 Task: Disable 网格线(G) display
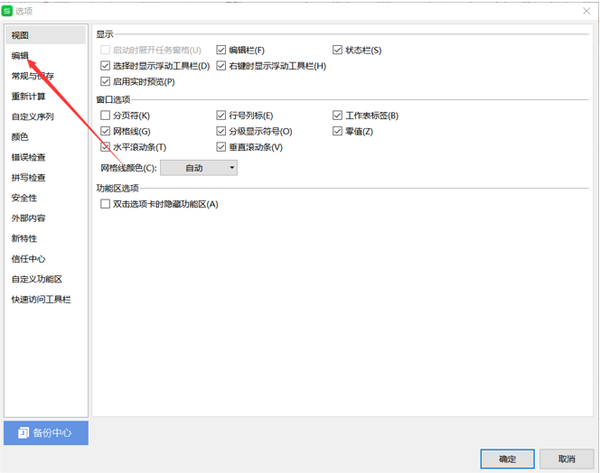[x=105, y=132]
